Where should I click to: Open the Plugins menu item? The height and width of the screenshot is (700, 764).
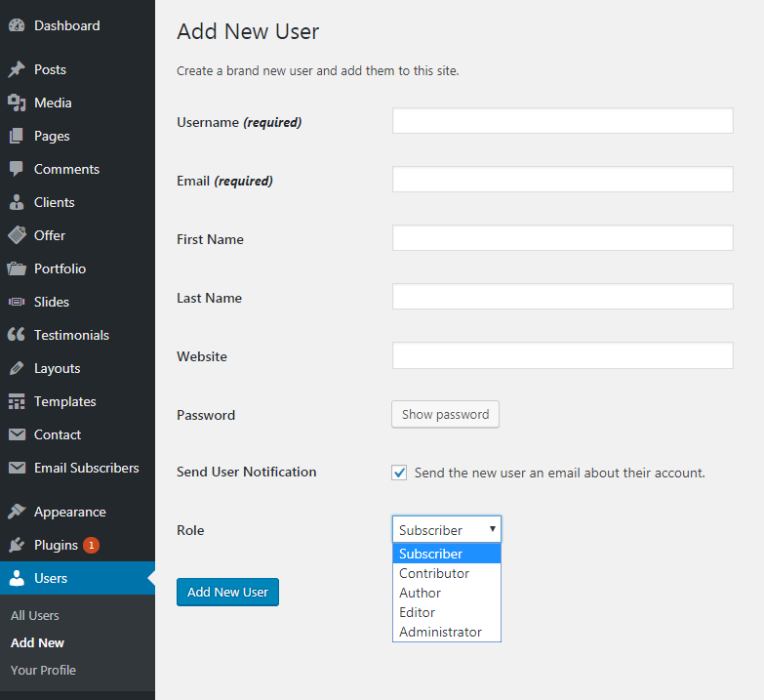tap(77, 545)
